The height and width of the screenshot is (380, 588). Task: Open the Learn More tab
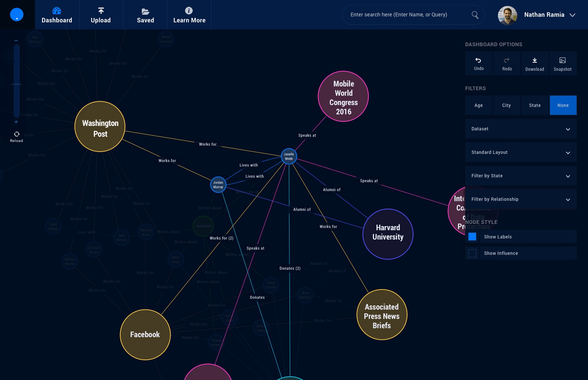[x=189, y=15]
